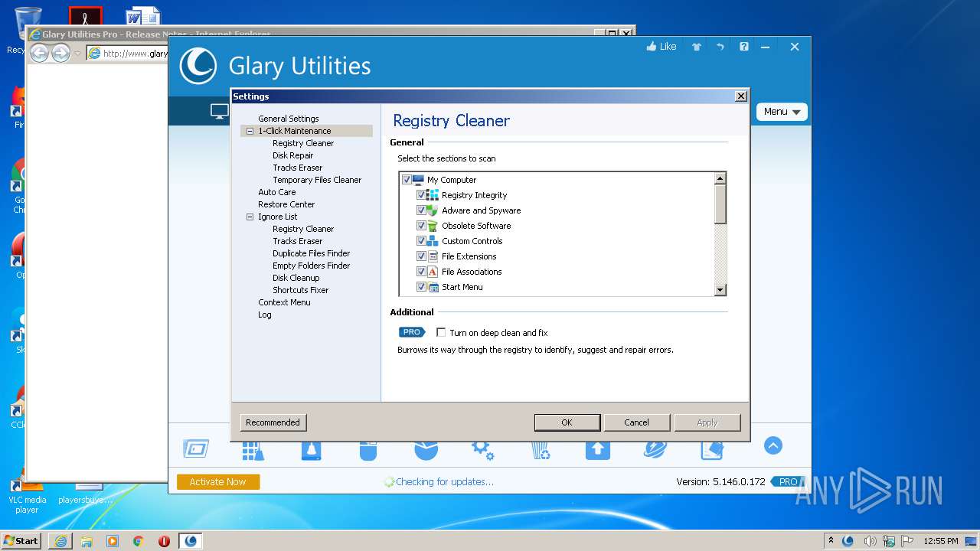This screenshot has height=551, width=980.
Task: Toggle Custom Controls checkbox
Action: 421,241
